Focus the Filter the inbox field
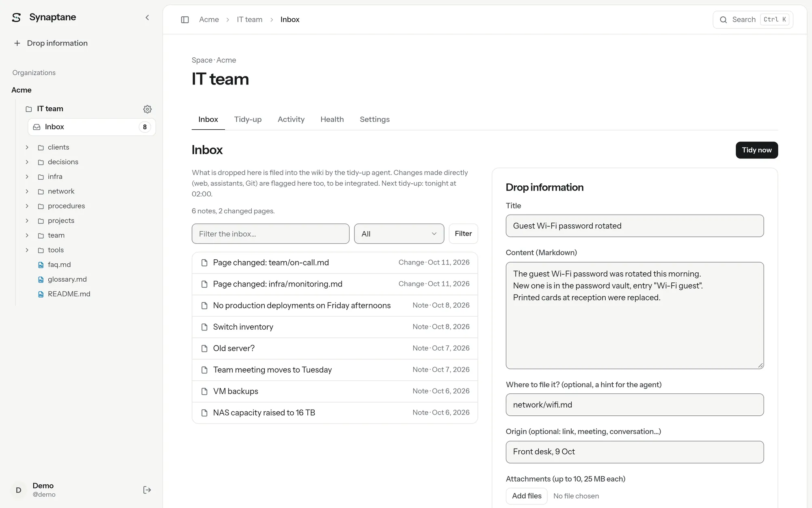812x508 pixels. coord(270,234)
